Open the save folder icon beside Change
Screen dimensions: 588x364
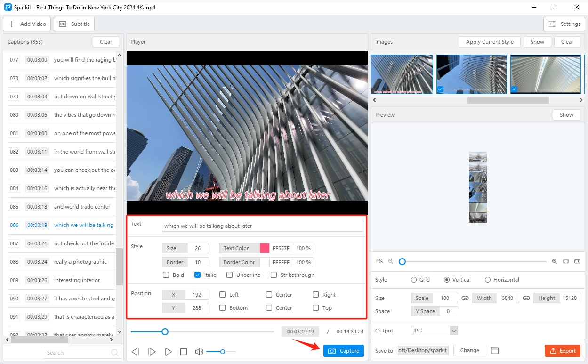[494, 350]
